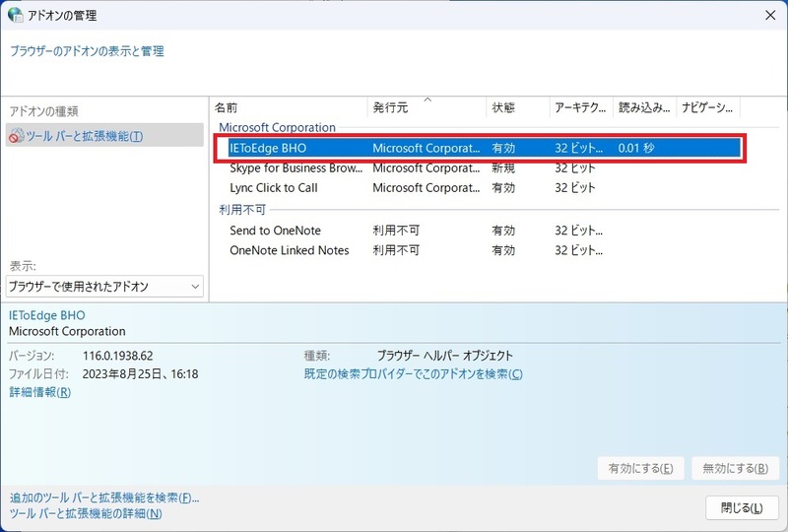Click the 状態 column header
788x532 pixels.
502,107
